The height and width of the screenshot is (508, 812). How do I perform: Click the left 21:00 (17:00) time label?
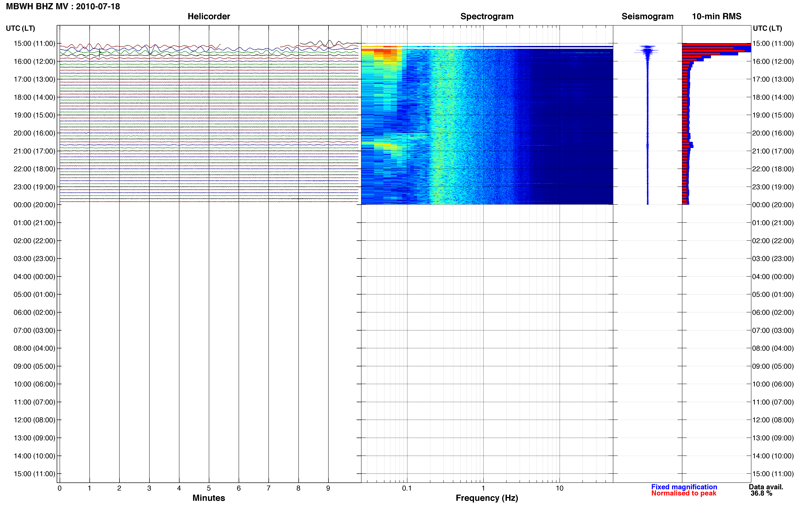[34, 151]
